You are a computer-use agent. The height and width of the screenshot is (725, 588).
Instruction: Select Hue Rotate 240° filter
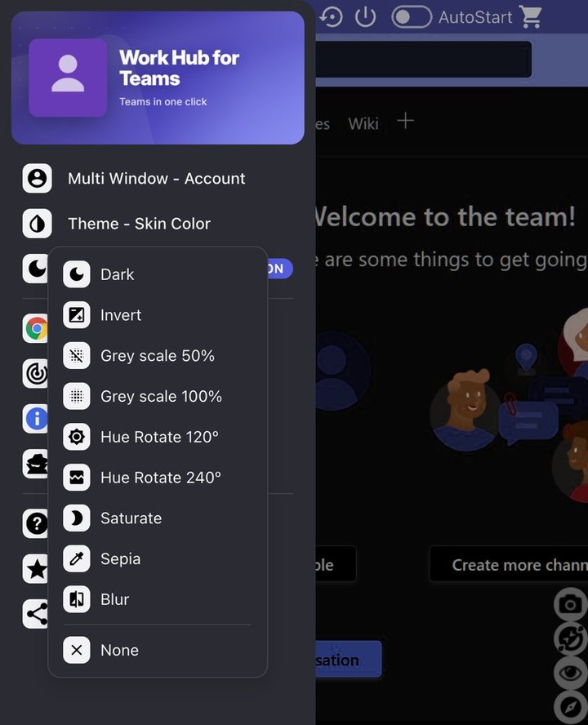pyautogui.click(x=158, y=478)
